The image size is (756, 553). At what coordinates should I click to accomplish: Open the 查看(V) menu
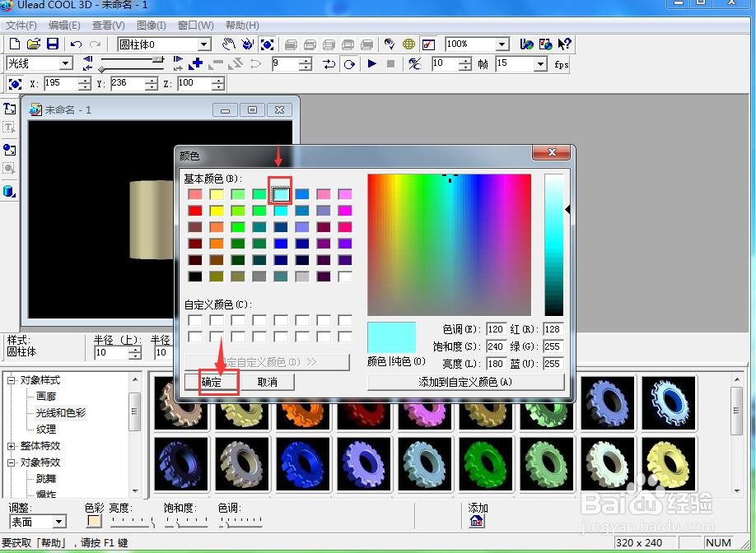pos(109,25)
